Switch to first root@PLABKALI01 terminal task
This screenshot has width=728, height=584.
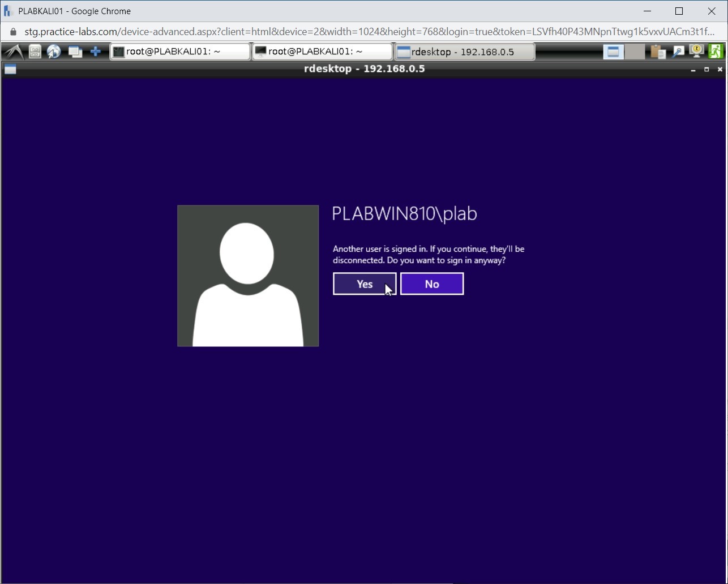click(180, 52)
